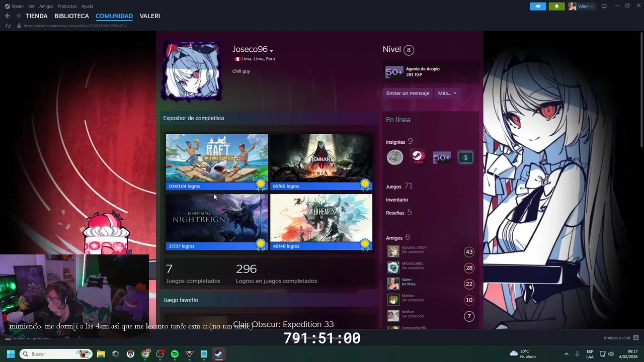Screen dimensions: 644x362
Task: Go back with the left arrow
Action: pos(8,16)
